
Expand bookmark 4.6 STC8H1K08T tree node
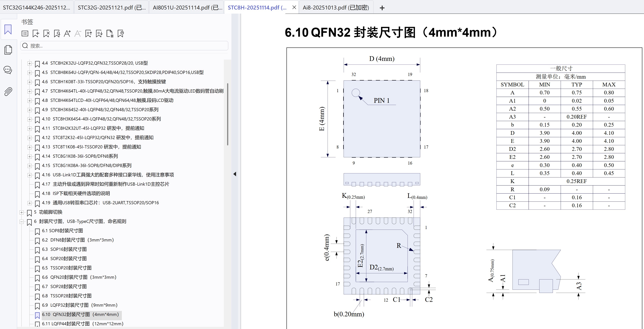click(30, 82)
